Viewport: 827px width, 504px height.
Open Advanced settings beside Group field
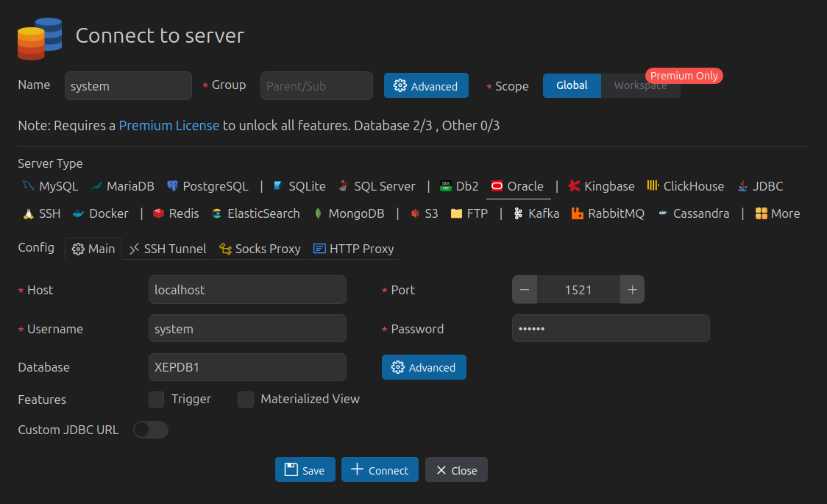click(x=426, y=86)
